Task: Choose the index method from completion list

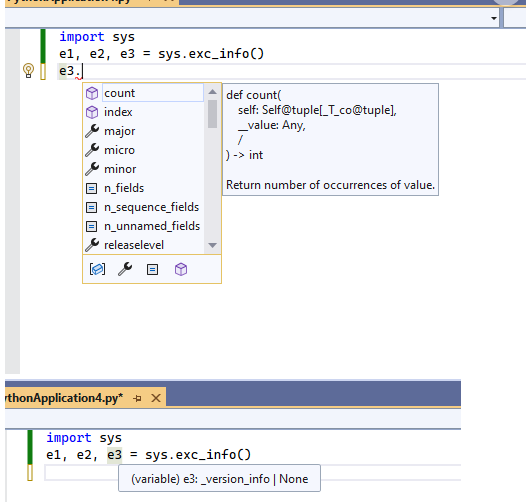Action: pyautogui.click(x=144, y=112)
